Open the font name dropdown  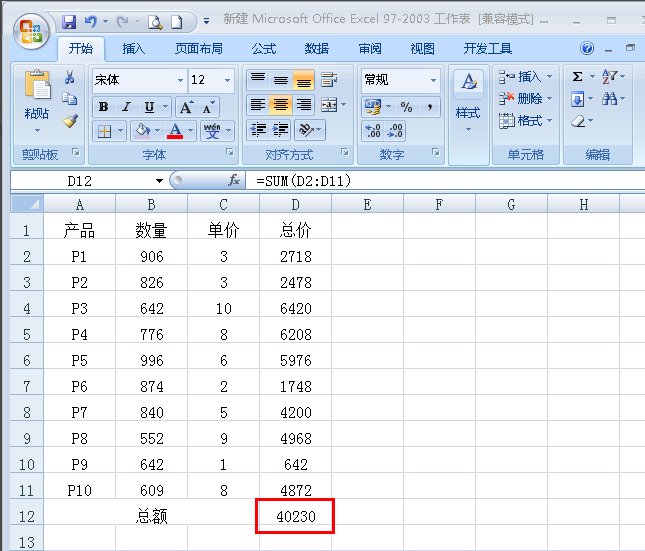(180, 80)
